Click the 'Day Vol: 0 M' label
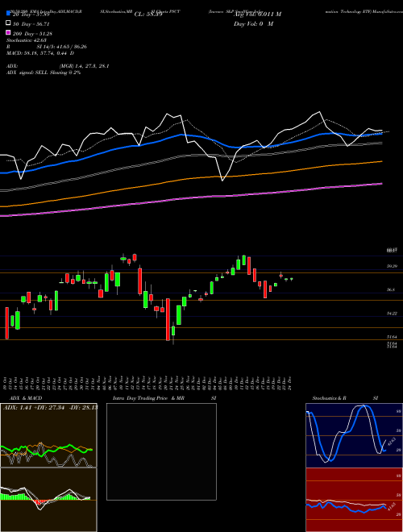The height and width of the screenshot is (532, 403). 253,24
